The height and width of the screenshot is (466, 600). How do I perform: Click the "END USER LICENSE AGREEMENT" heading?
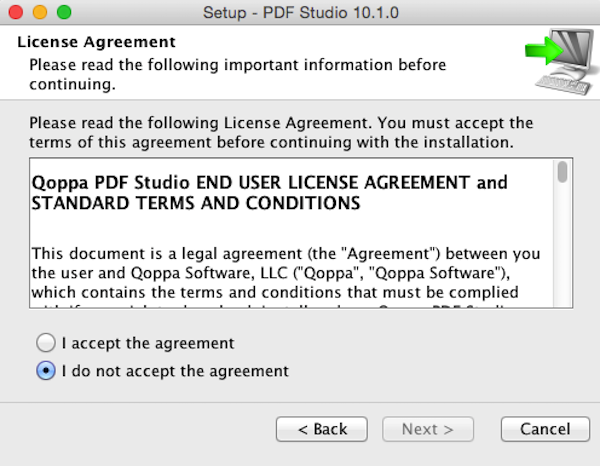[269, 193]
